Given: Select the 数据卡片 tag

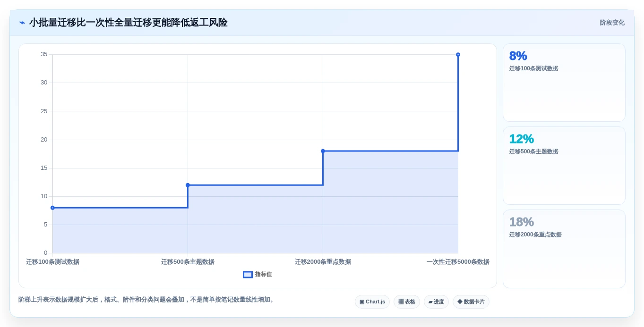Looking at the screenshot, I should click(x=471, y=302).
